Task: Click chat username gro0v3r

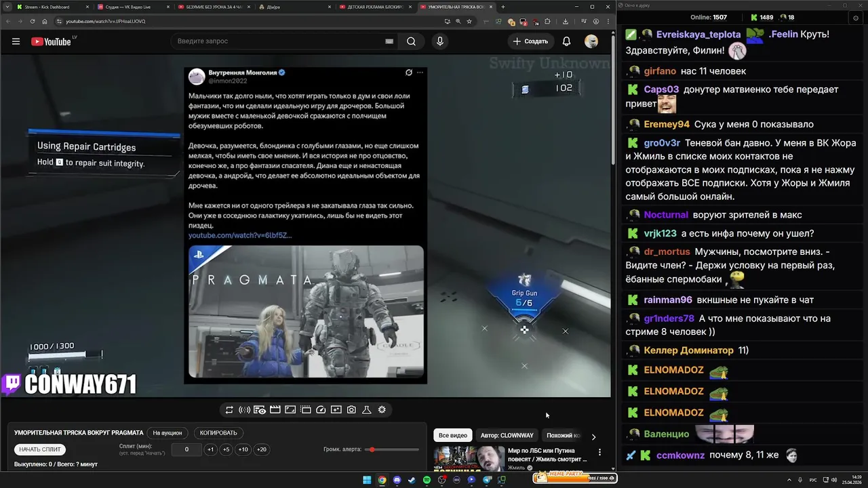Action: pyautogui.click(x=662, y=143)
